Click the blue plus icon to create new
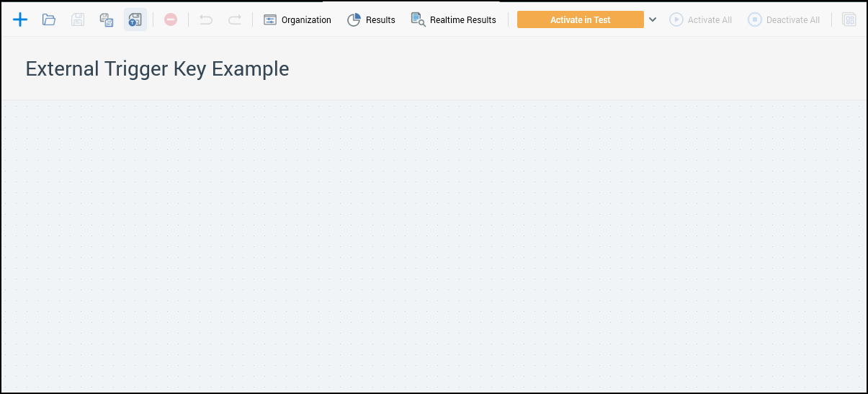The image size is (868, 394). [20, 19]
